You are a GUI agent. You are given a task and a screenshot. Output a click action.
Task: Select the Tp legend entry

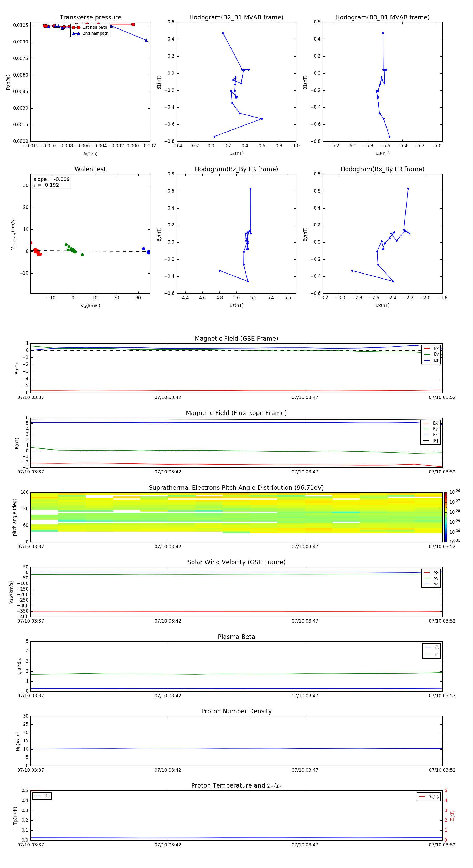pos(42,796)
